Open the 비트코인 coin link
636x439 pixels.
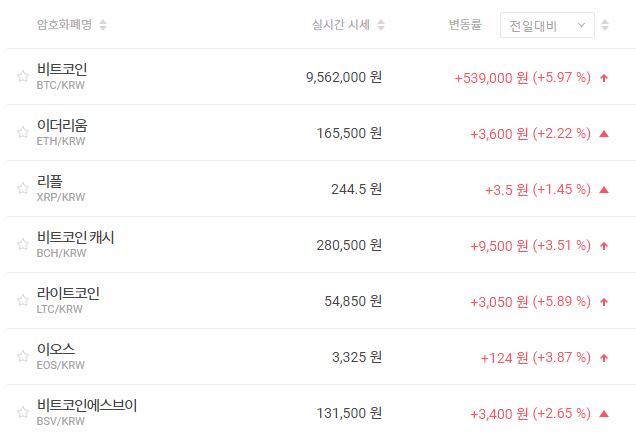pos(61,69)
